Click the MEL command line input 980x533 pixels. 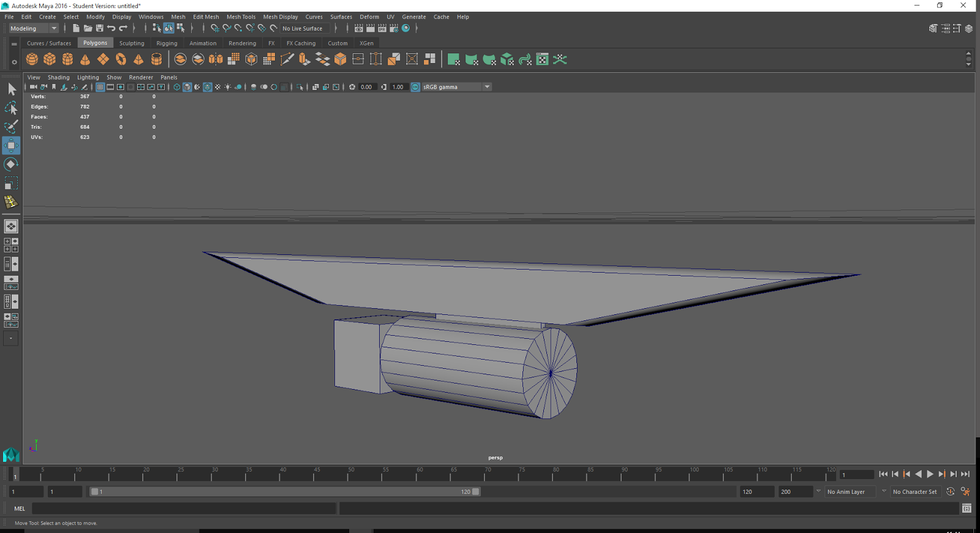pos(184,508)
